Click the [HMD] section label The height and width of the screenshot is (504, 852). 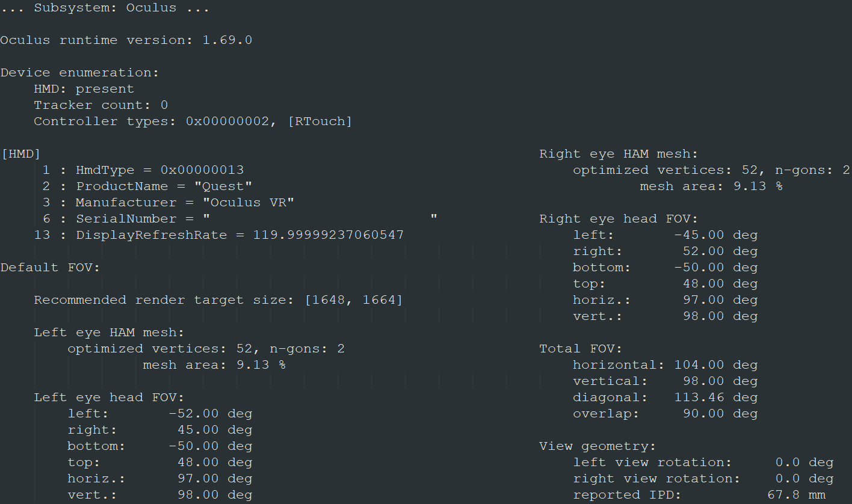[x=20, y=154]
